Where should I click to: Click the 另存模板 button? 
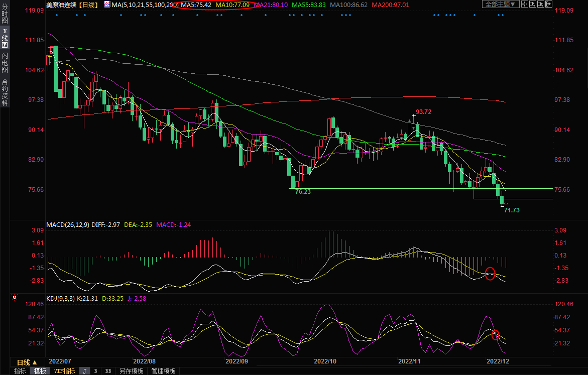132,371
